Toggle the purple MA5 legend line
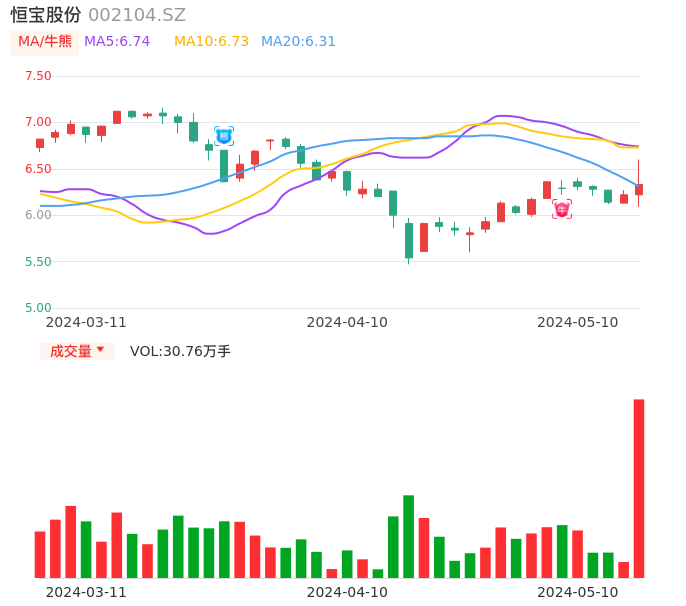The image size is (686, 606). tap(117, 42)
